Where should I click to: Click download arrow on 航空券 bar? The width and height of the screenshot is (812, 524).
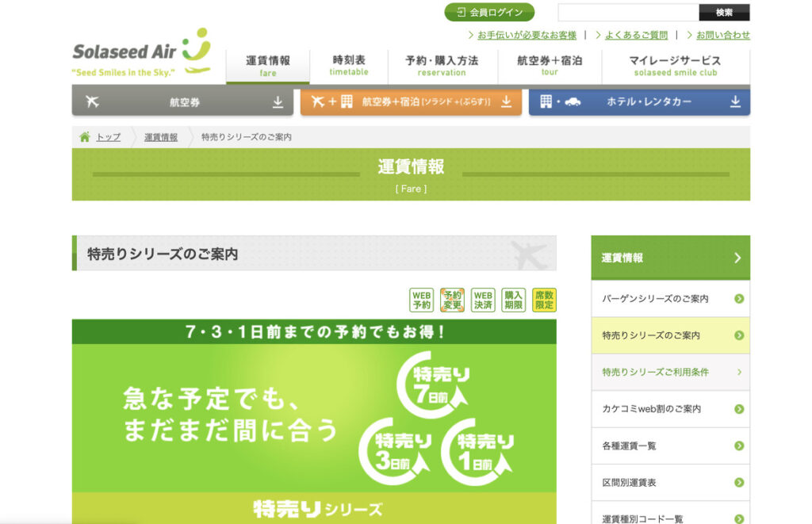278,102
